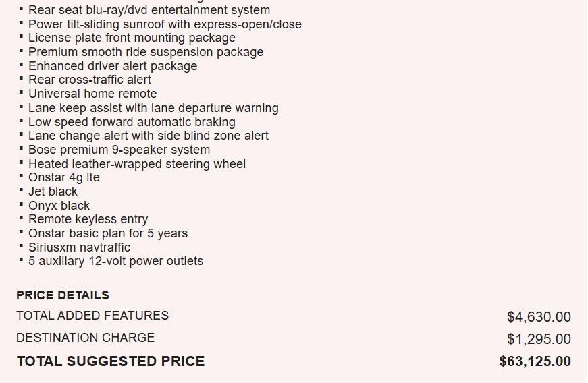588x383 pixels.
Task: Select the $1,295.00 destination charge value
Action: [539, 339]
